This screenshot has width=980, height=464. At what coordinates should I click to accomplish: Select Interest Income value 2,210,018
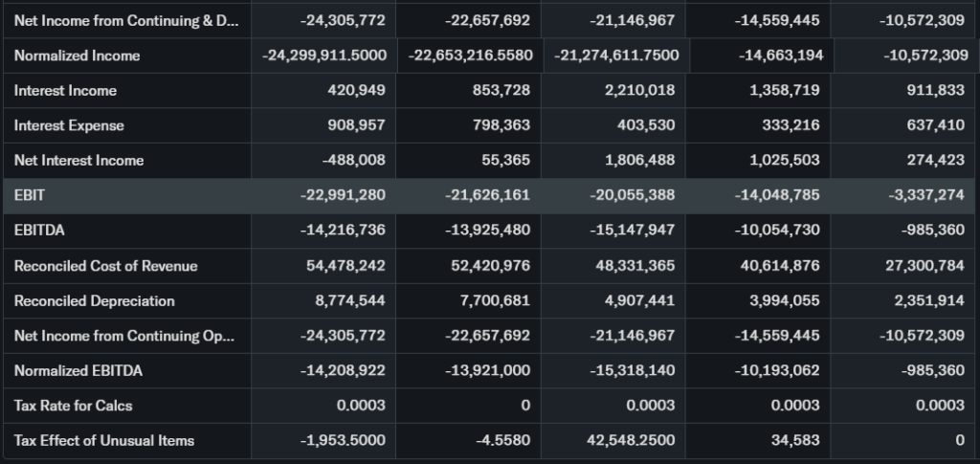tap(640, 91)
